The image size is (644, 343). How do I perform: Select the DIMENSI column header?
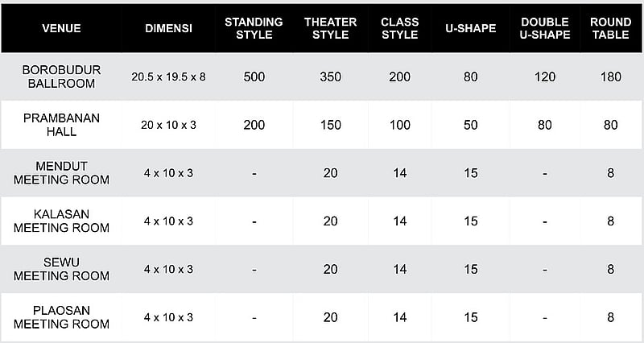point(168,28)
